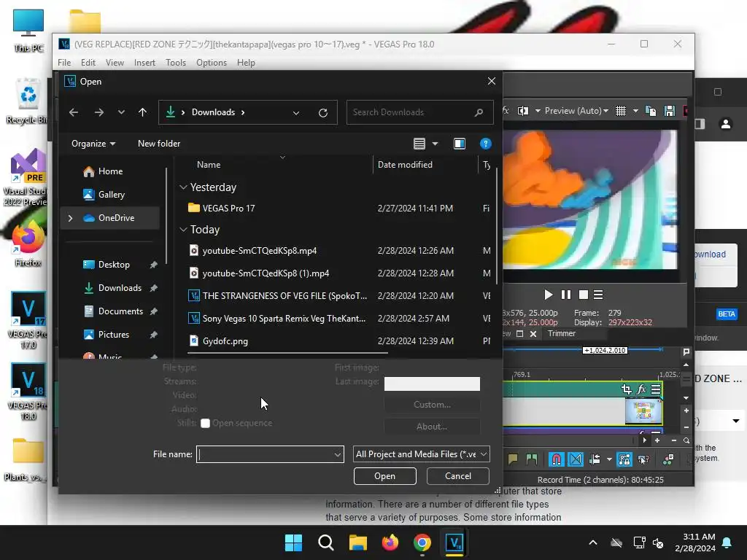Open the Preview (Auto) quality dropdown

point(576,111)
